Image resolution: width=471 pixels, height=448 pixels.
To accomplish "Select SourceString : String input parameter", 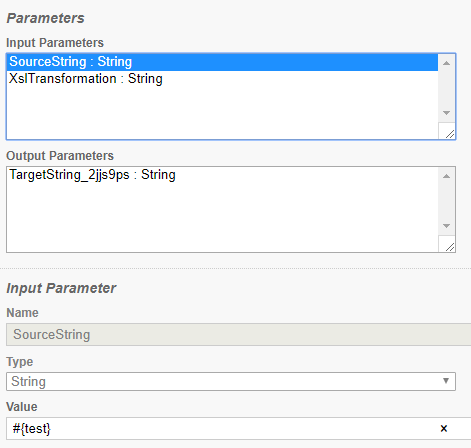I will pos(222,62).
